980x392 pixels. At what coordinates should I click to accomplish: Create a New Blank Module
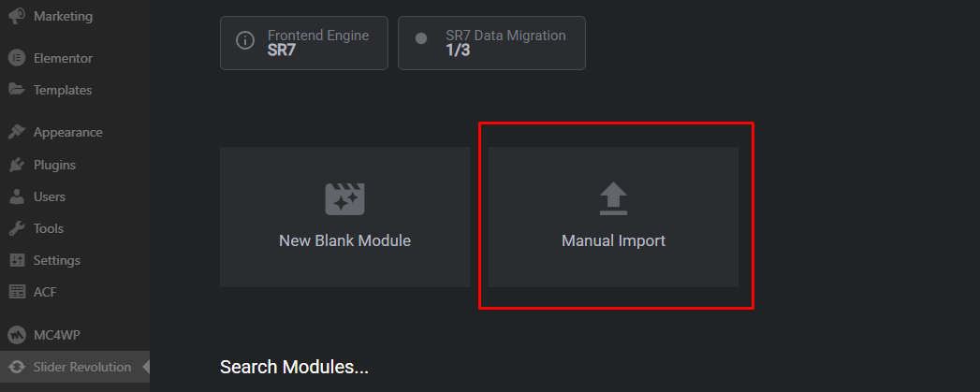pos(344,217)
